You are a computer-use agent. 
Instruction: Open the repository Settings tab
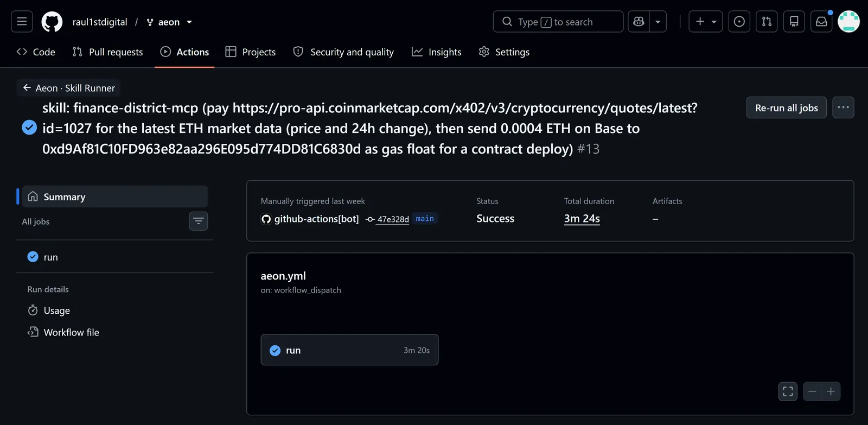tap(504, 52)
